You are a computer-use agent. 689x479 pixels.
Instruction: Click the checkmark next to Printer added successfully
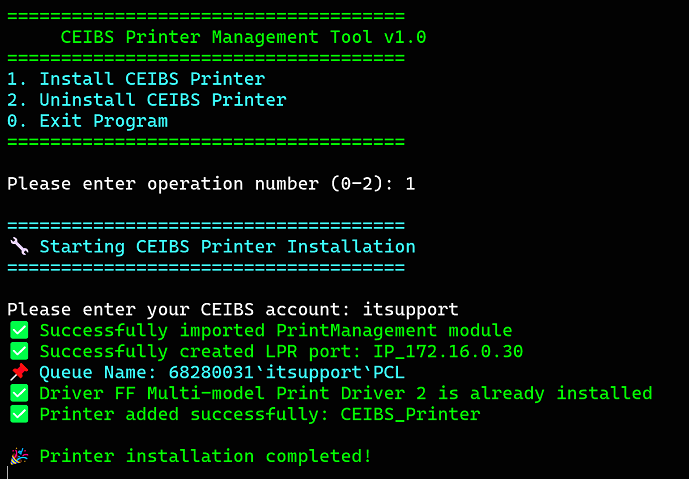tap(19, 414)
